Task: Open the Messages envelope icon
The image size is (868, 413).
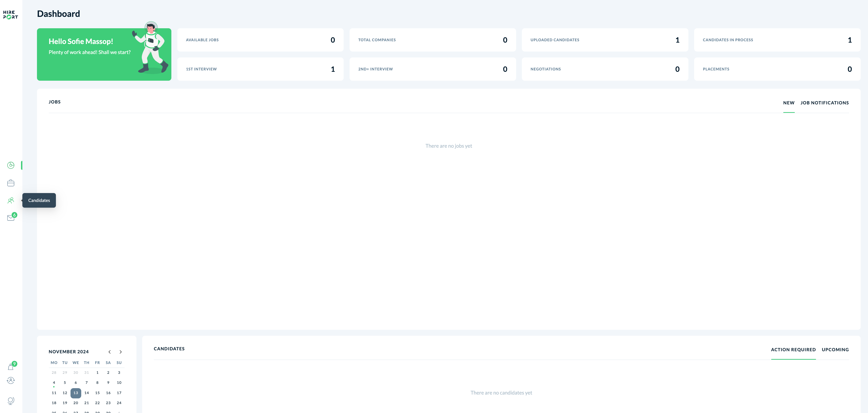Action: tap(11, 218)
